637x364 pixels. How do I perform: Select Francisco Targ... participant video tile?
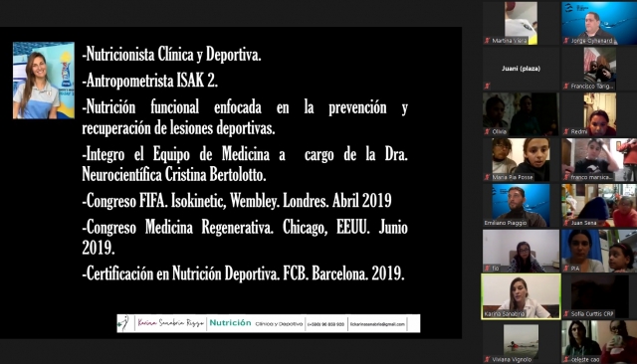pyautogui.click(x=599, y=69)
